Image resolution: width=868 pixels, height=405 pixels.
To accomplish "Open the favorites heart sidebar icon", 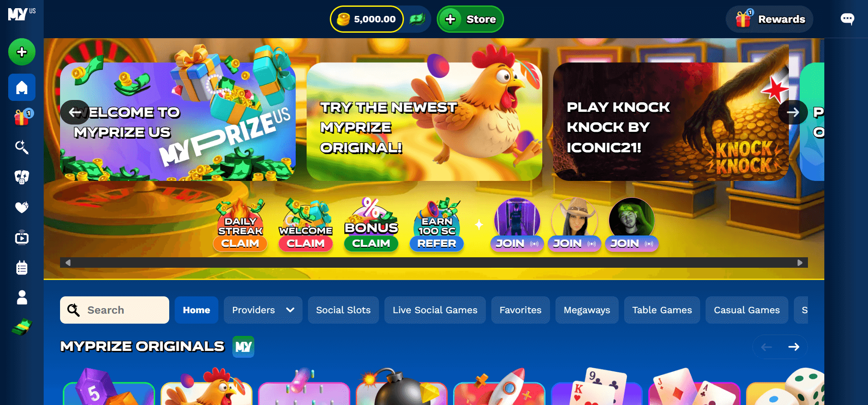I will [22, 207].
